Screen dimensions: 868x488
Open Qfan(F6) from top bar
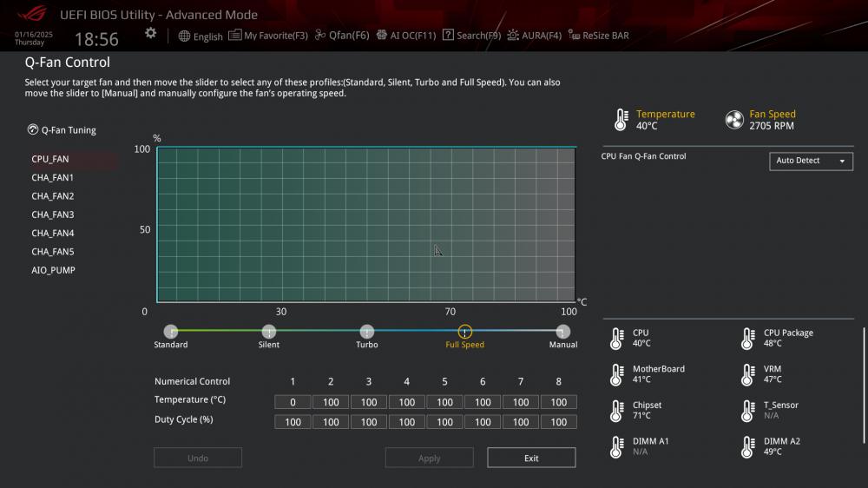[342, 36]
